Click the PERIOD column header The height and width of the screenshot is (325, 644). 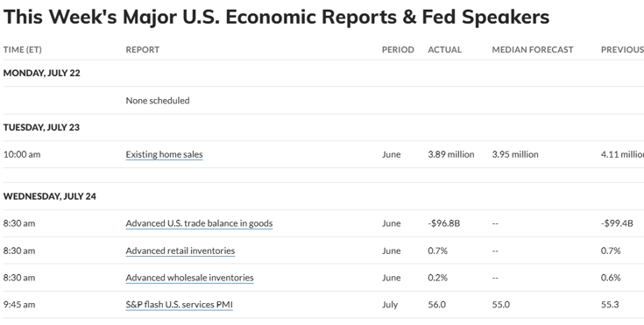[x=398, y=50]
